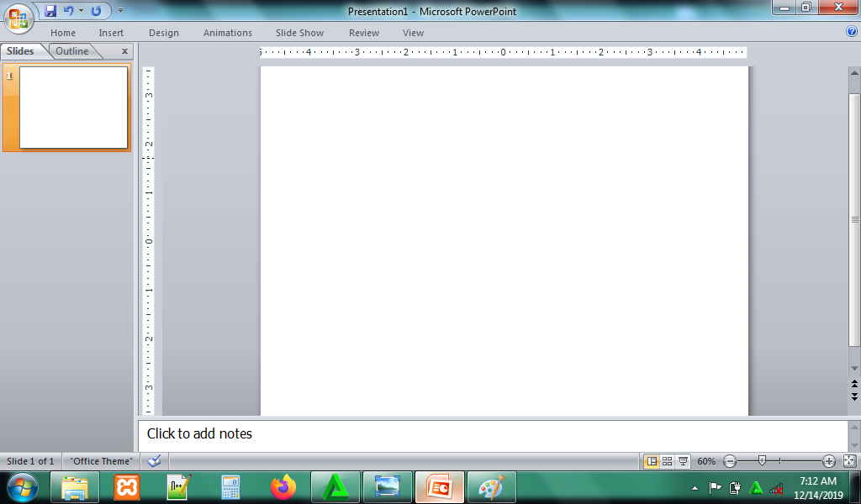Minimize the PowerPoint window
This screenshot has width=861, height=504.
tap(784, 7)
